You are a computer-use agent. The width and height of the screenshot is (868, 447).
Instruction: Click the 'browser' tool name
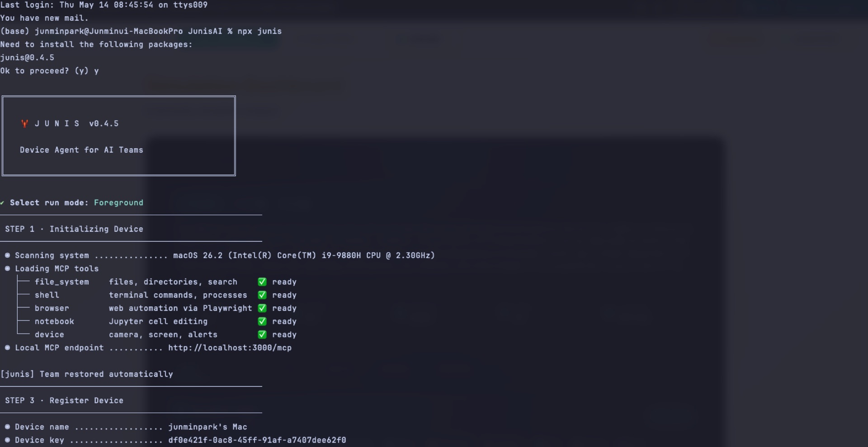52,308
